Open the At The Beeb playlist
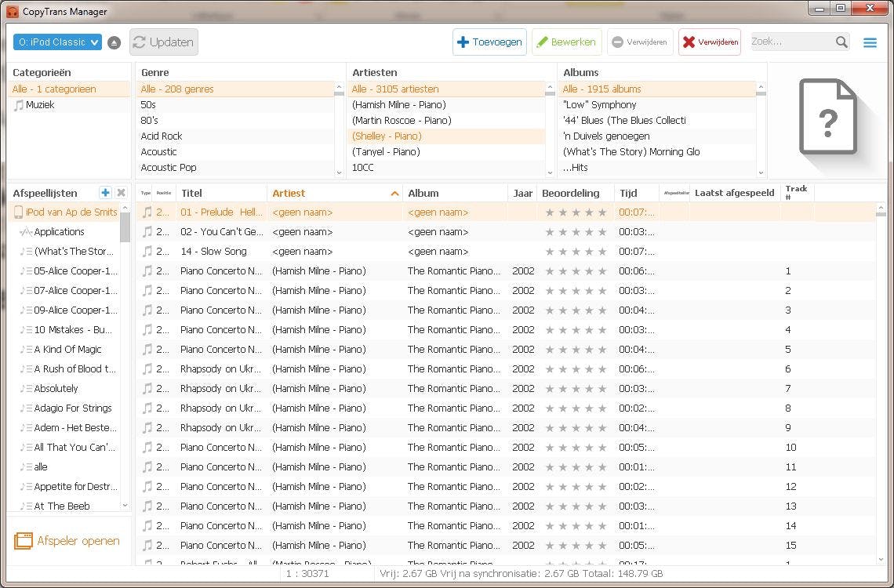The height and width of the screenshot is (588, 894). click(x=62, y=506)
